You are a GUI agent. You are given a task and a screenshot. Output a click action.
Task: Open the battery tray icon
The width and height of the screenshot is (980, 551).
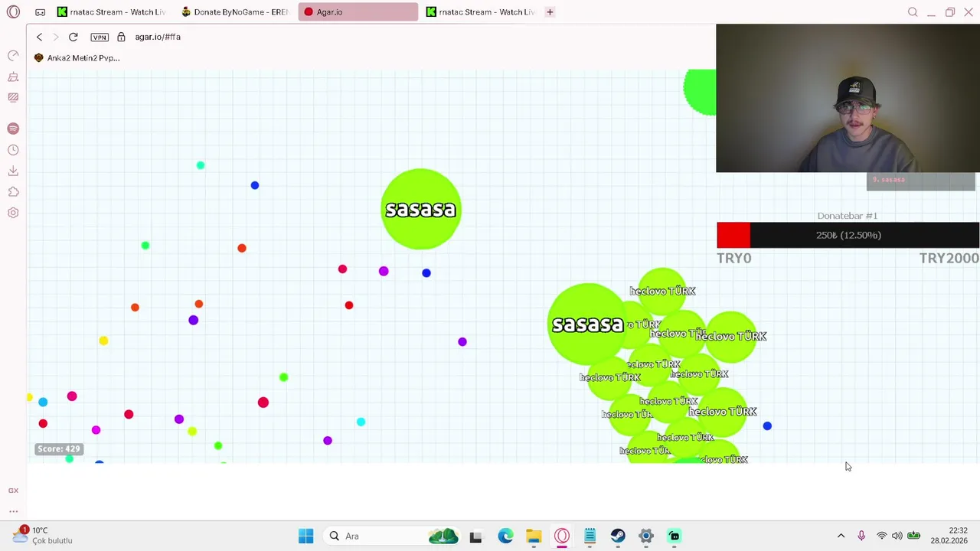pos(913,536)
